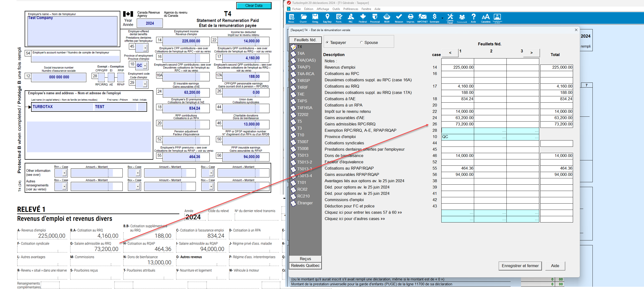Click the Feuillets féd. tab header
Viewport: 644px width, 296px height.
pos(305,40)
